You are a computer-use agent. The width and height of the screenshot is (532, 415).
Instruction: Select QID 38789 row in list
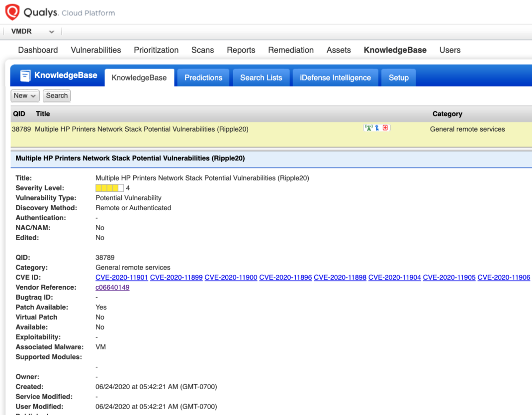pos(141,129)
